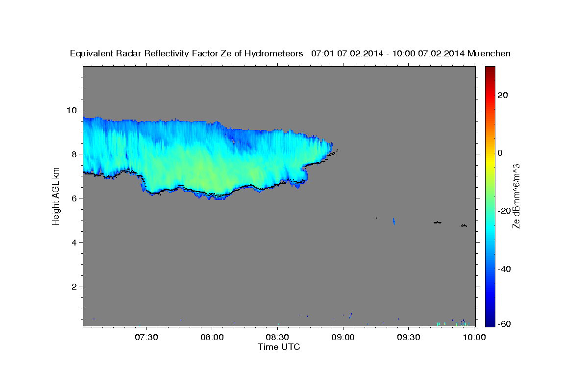The image size is (588, 392).
Task: Click the 08:30 time tick label
Action: pyautogui.click(x=277, y=337)
